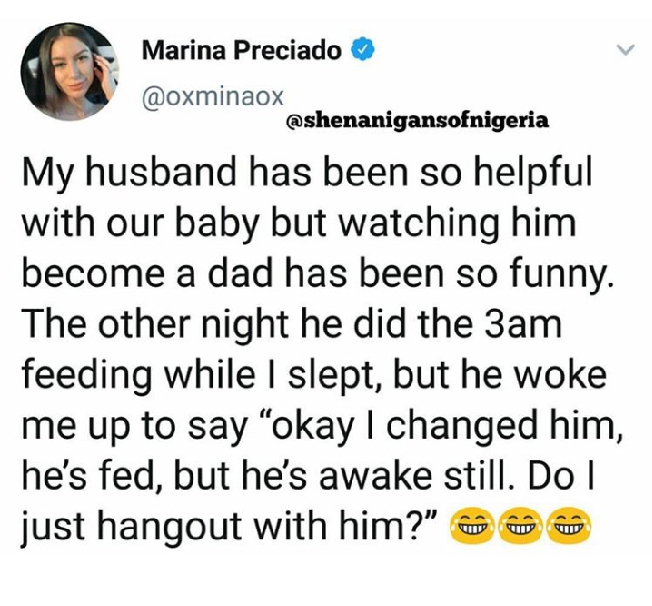Click the Marina Preciado display name
The image size is (652, 606).
pyautogui.click(x=242, y=50)
